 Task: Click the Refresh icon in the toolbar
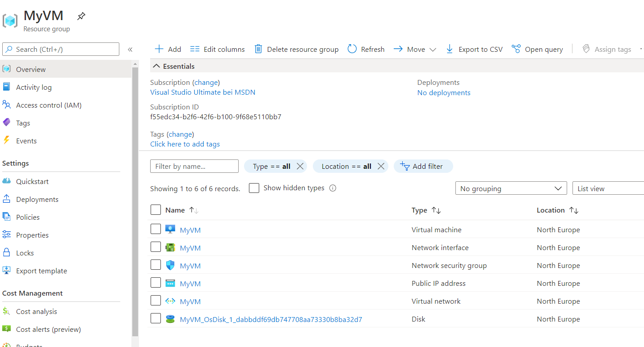coord(353,49)
